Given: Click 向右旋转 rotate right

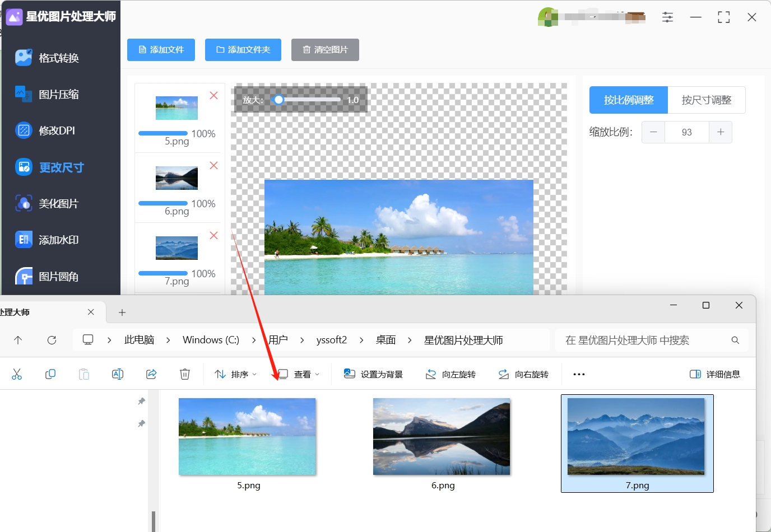Looking at the screenshot, I should click(x=524, y=374).
